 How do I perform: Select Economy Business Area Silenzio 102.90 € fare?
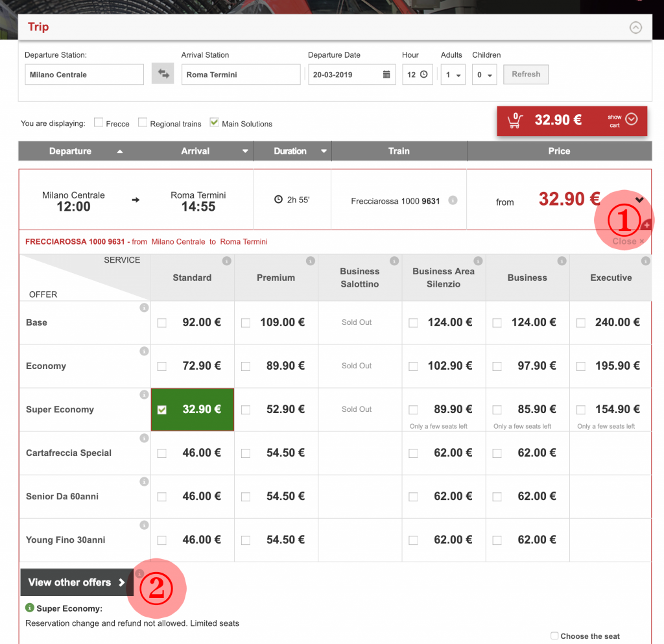pyautogui.click(x=413, y=366)
